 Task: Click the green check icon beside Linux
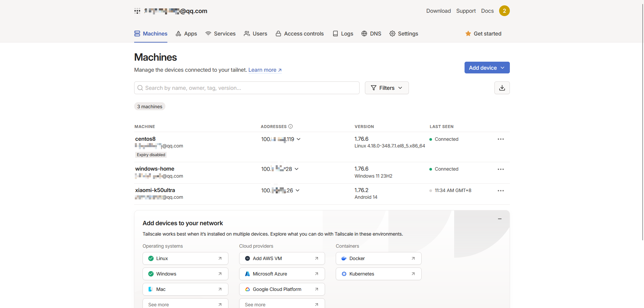[151, 258]
